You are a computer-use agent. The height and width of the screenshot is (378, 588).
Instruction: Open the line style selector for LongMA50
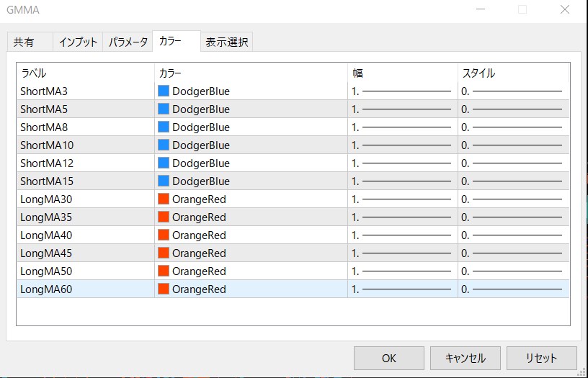pyautogui.click(x=513, y=271)
